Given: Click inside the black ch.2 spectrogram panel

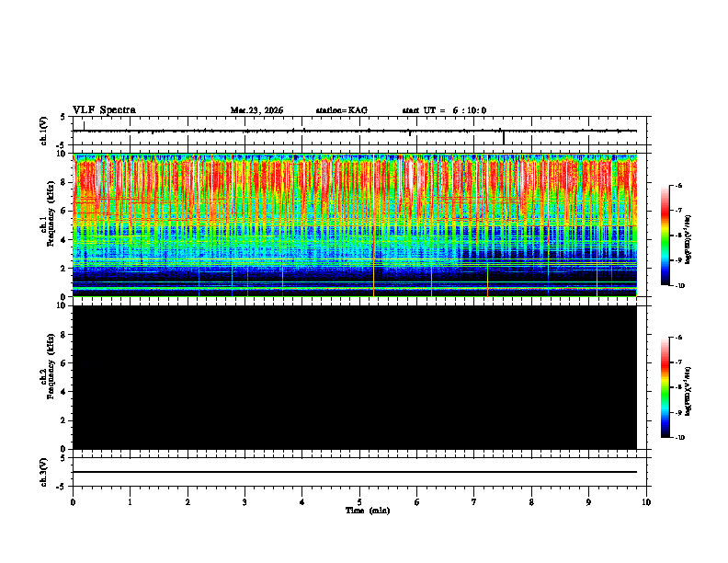Looking at the screenshot, I should (355, 377).
